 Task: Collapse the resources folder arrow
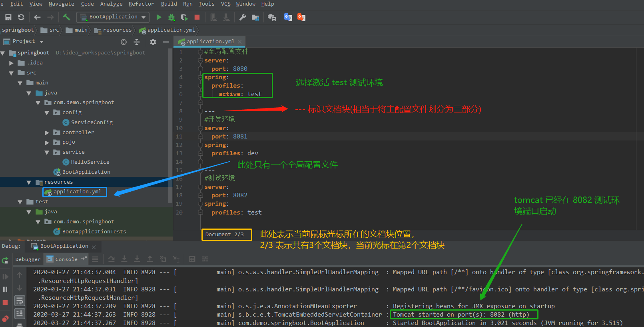click(29, 183)
